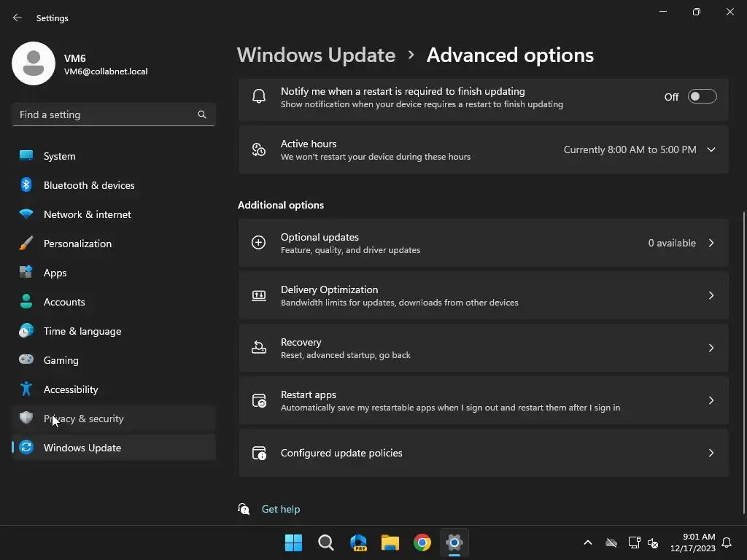The width and height of the screenshot is (747, 560).
Task: Open taskbar Search magnifier
Action: pyautogui.click(x=326, y=542)
